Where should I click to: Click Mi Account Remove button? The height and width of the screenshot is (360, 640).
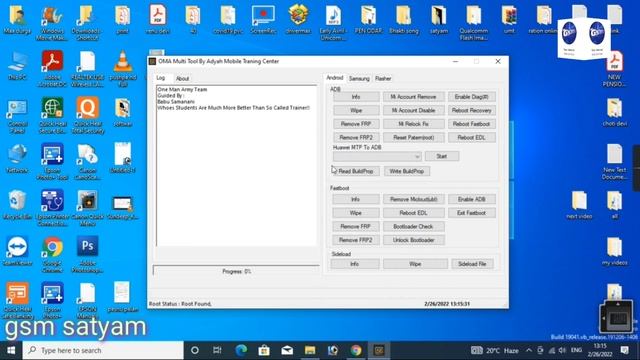413,97
